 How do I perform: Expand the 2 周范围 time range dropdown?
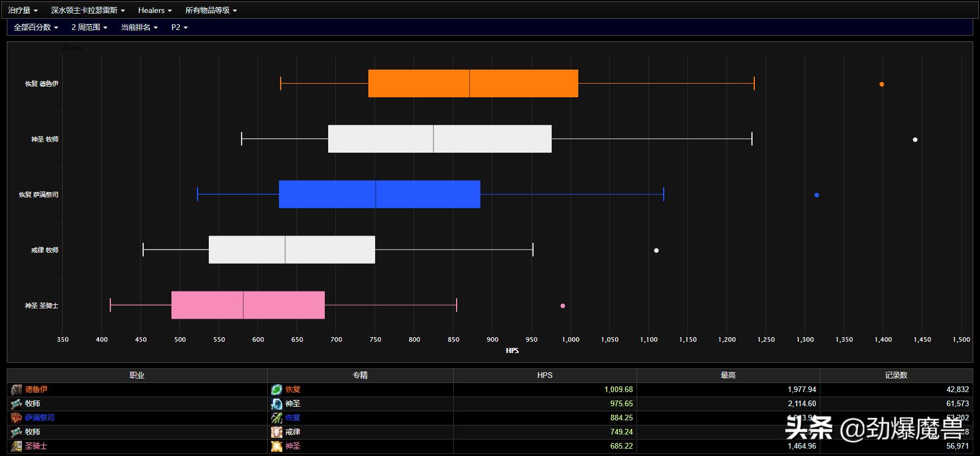pos(89,27)
